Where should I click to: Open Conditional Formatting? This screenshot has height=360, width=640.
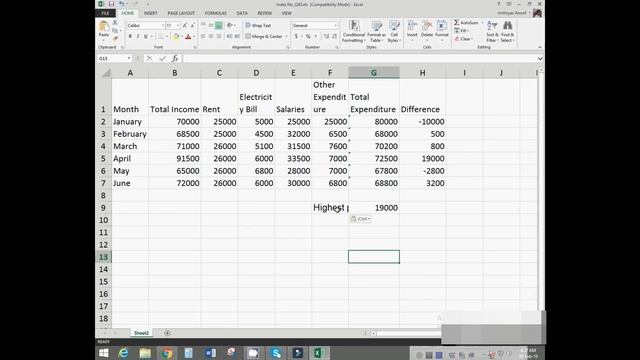click(x=353, y=31)
